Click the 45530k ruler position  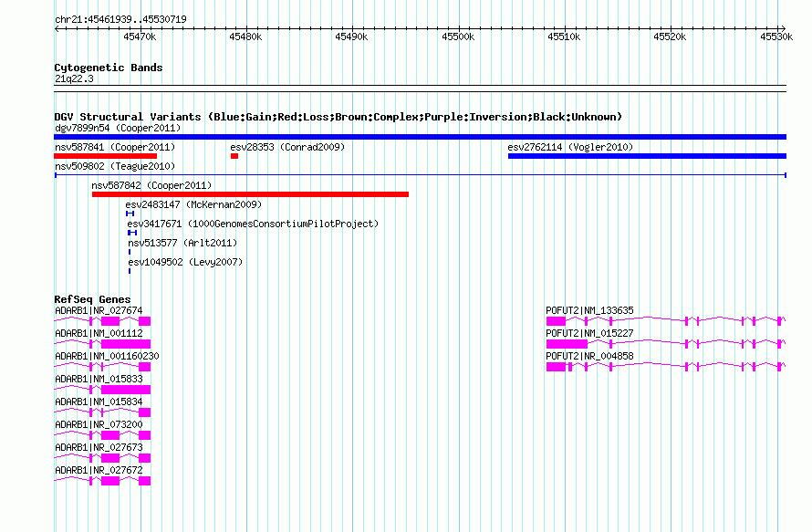point(776,37)
